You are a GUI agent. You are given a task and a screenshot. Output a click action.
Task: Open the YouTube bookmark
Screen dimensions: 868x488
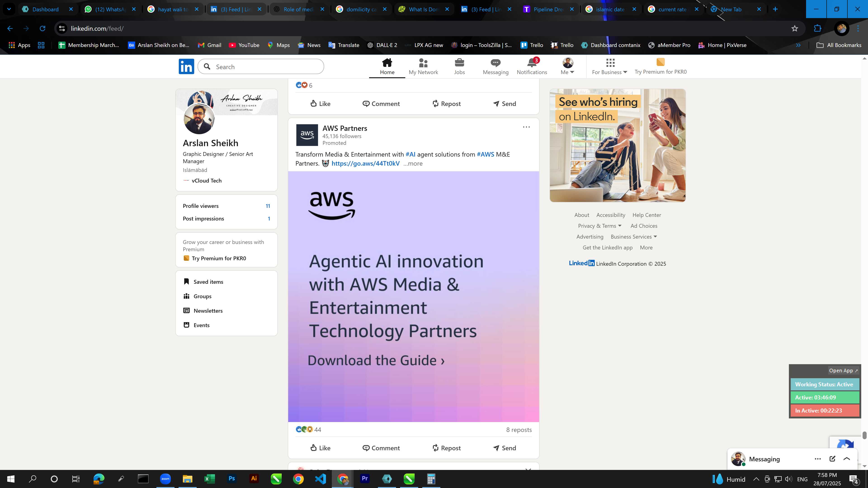click(x=244, y=45)
